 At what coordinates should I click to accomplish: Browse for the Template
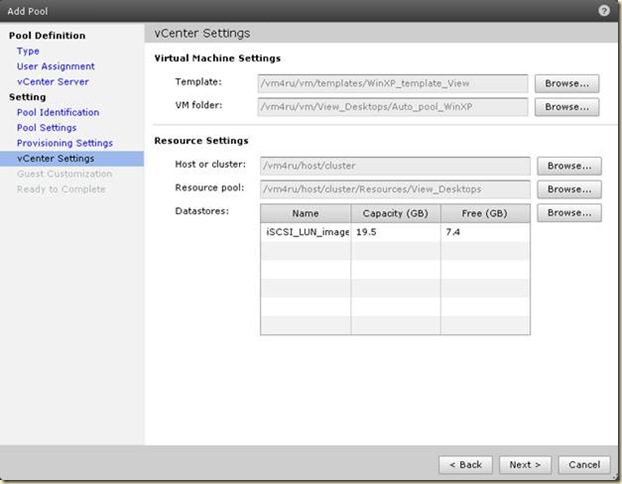[x=566, y=83]
